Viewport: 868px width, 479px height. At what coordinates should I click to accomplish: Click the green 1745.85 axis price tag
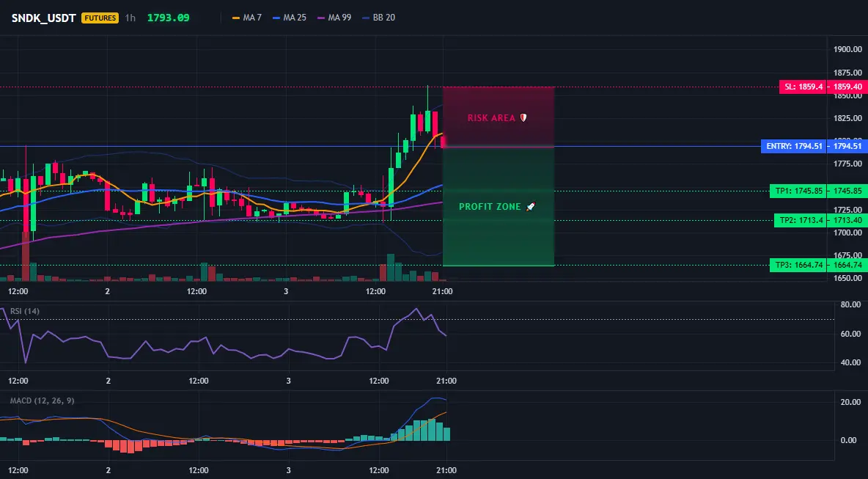848,191
